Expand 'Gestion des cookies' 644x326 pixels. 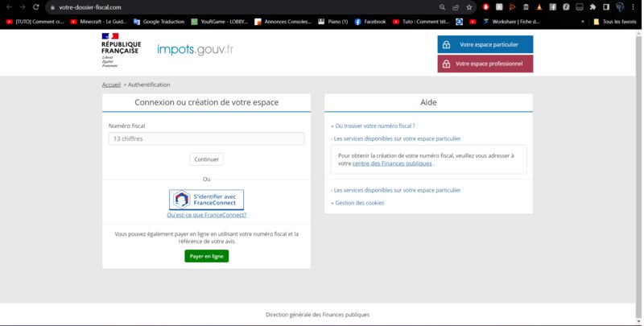click(x=357, y=203)
